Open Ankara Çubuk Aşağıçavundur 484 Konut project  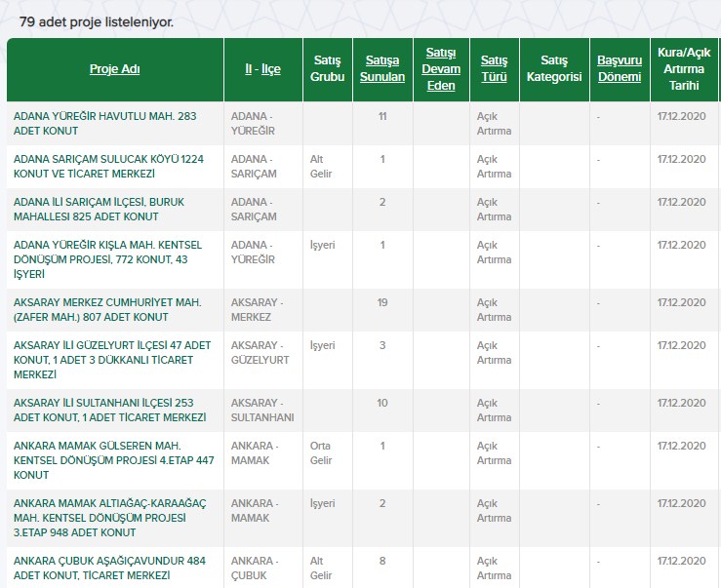(x=109, y=568)
